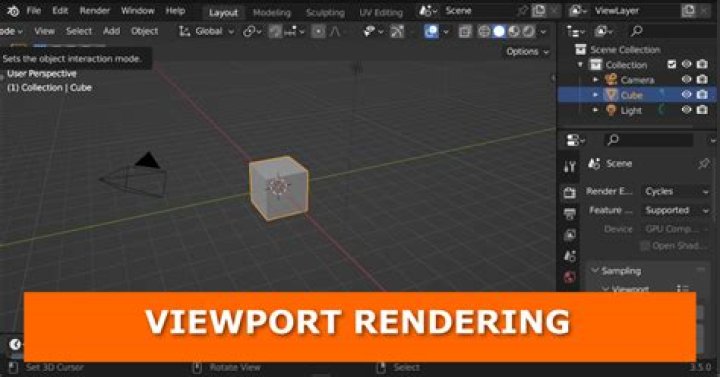Open the Global transform orientation dropdown
The width and height of the screenshot is (720, 377).
click(x=207, y=31)
